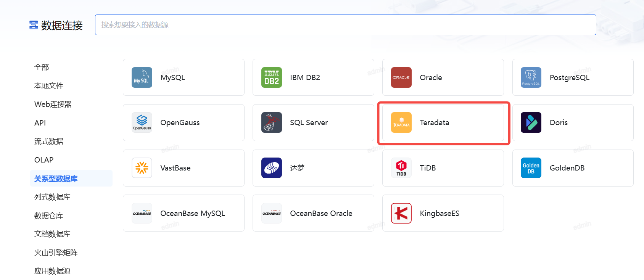The image size is (644, 280).
Task: Choose the SQL Server connector label
Action: click(309, 122)
